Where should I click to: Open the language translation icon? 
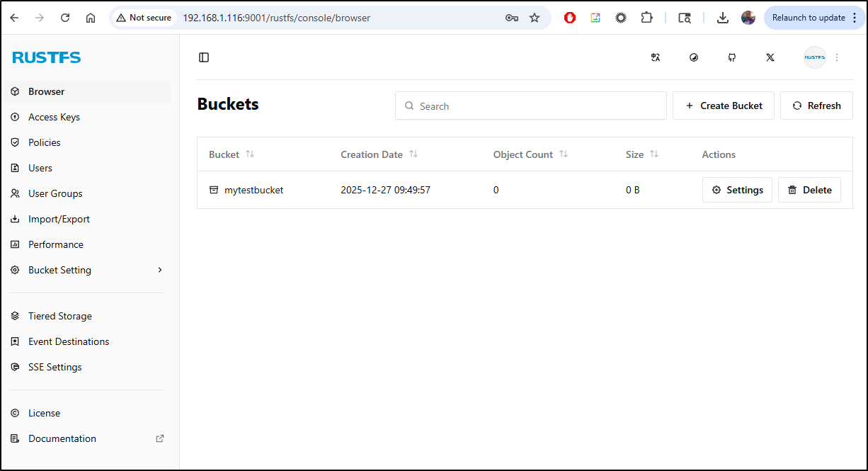[656, 57]
